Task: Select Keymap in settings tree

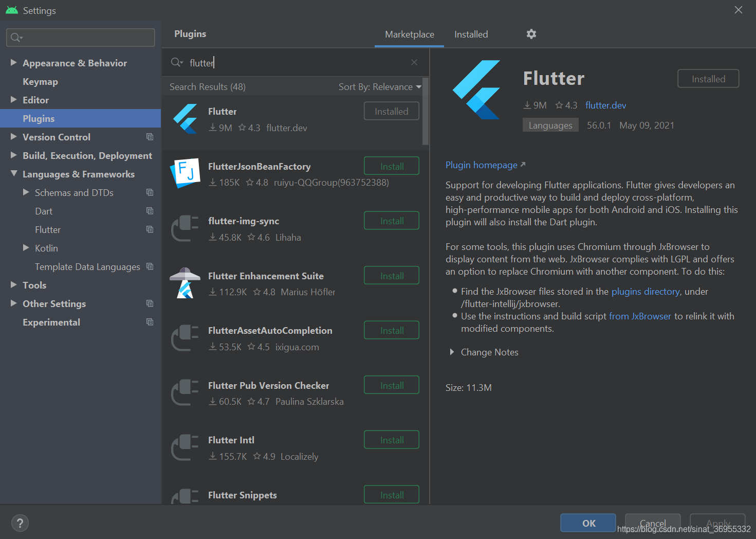Action: [80, 81]
